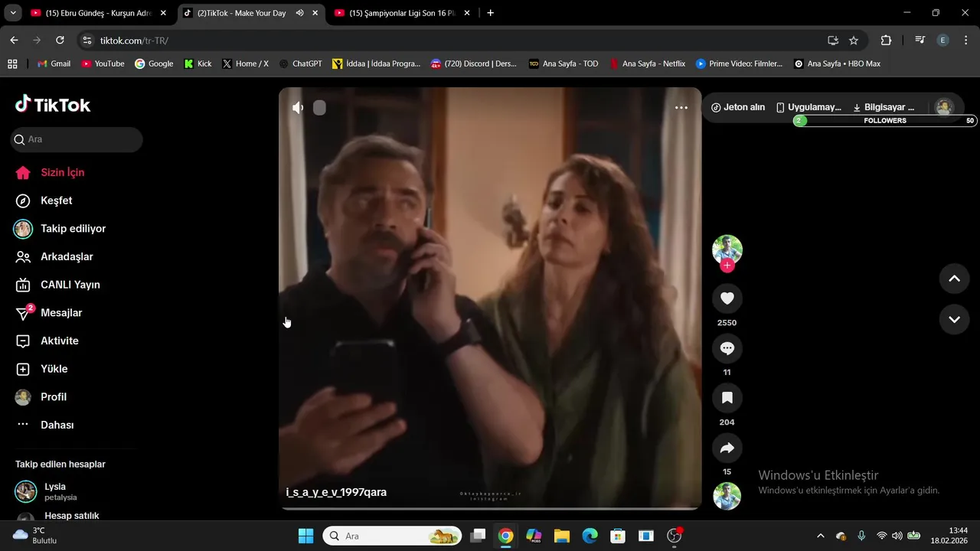
Task: Open Microsoft Edge from the taskbar
Action: tap(590, 536)
